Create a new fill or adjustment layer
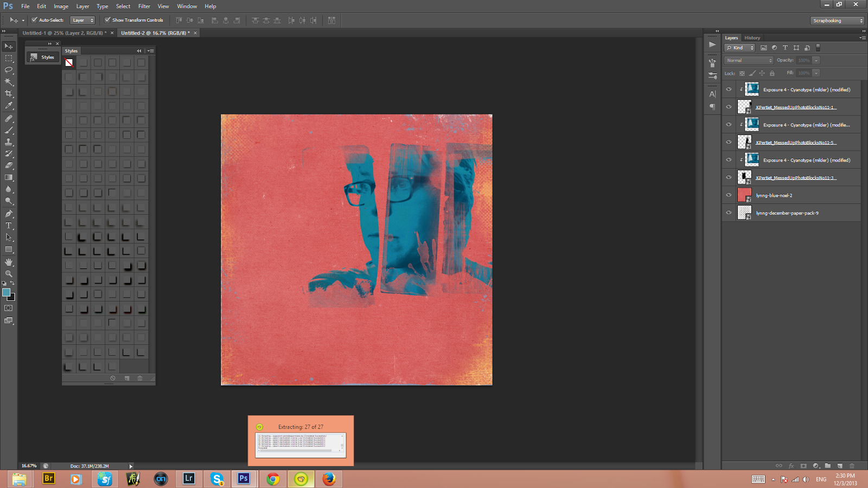 815,466
